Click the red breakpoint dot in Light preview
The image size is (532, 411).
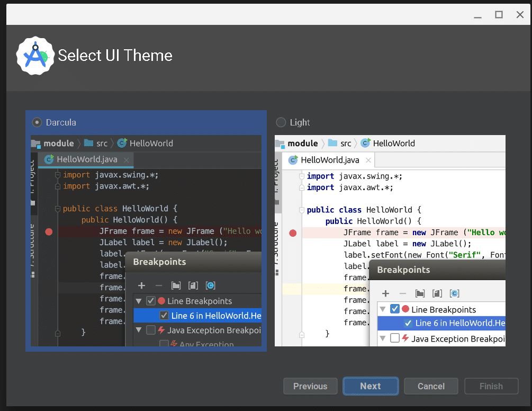[x=293, y=233]
